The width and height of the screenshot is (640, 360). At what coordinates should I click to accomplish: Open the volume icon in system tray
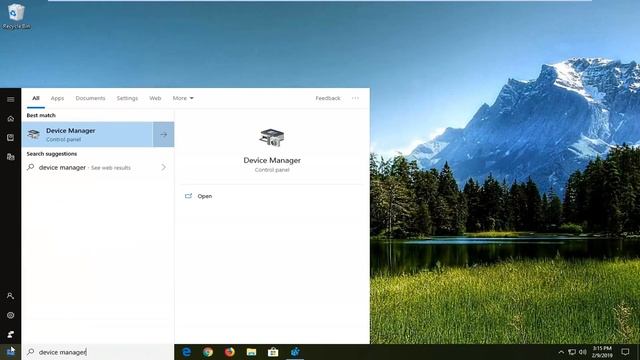582,352
